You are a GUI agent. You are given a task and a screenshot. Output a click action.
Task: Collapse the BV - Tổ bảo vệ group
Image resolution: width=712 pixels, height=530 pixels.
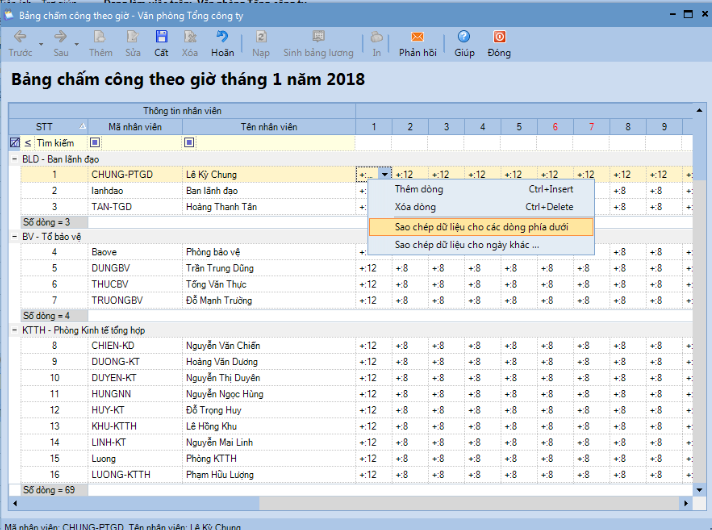15,237
